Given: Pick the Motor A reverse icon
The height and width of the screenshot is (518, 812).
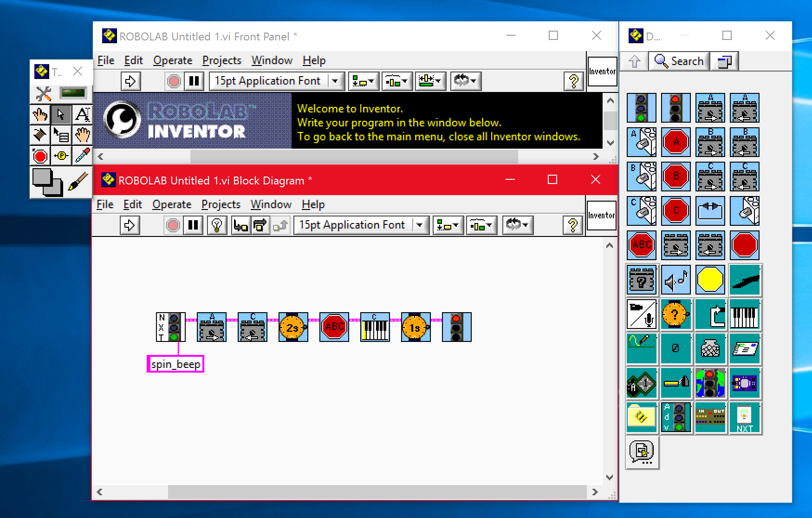Looking at the screenshot, I should (x=744, y=107).
